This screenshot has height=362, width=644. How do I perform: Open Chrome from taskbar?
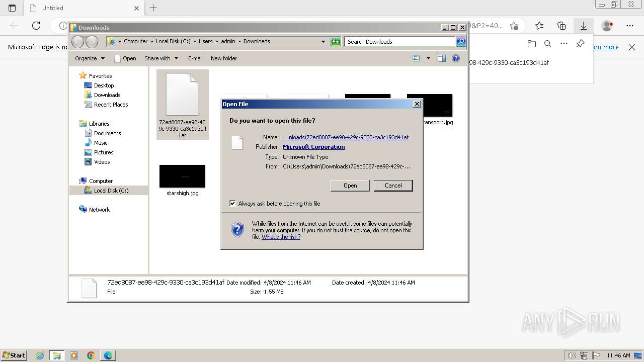(x=91, y=355)
